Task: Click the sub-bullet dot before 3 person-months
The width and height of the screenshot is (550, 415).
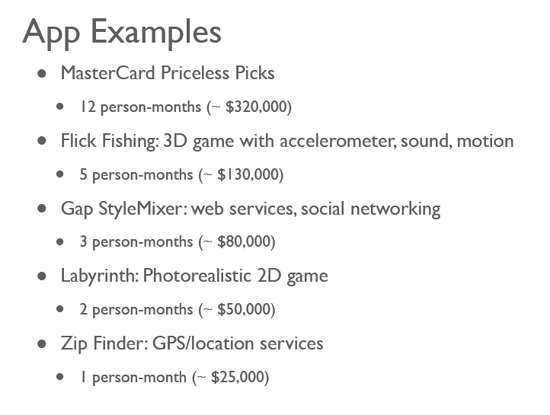Action: pos(60,242)
